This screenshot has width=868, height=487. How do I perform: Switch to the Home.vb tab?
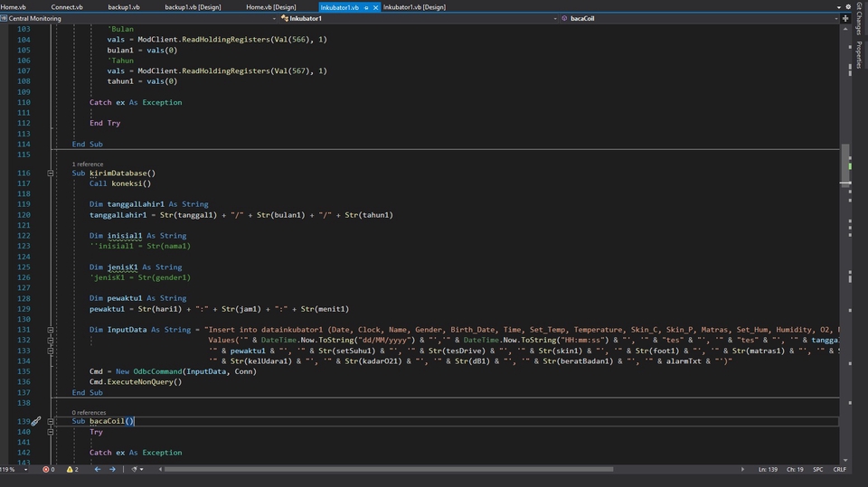[x=14, y=7]
